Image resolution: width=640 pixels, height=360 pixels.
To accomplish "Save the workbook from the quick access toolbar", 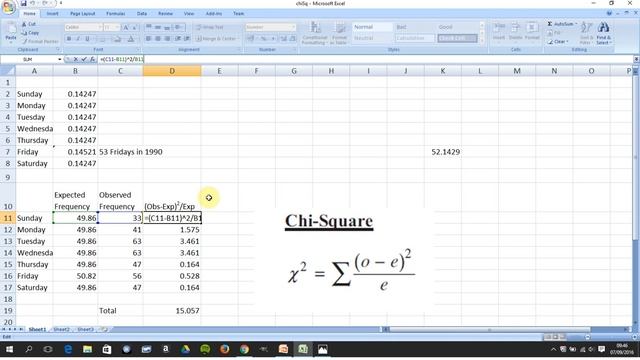I will coord(23,3).
